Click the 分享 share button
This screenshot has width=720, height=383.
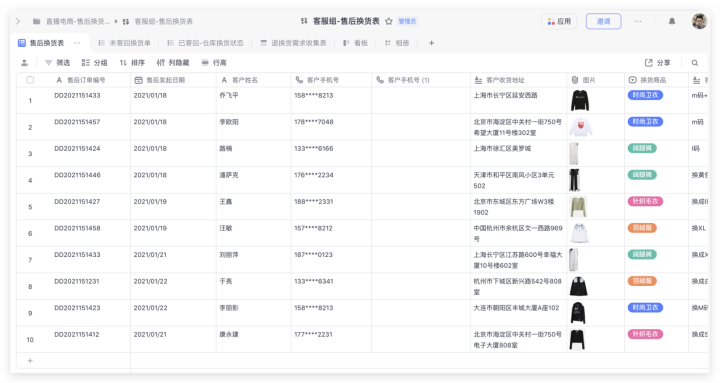(658, 62)
